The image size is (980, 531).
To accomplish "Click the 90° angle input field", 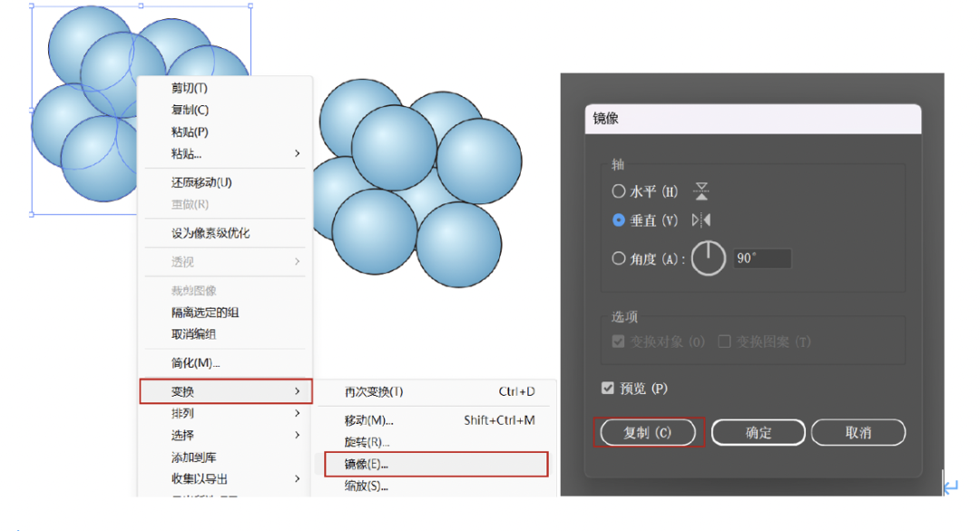I will [x=762, y=259].
